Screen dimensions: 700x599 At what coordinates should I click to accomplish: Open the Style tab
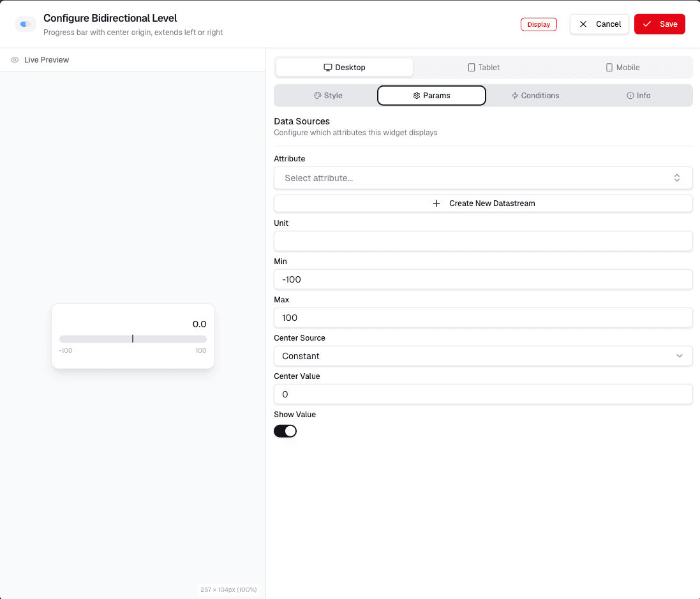tap(328, 96)
